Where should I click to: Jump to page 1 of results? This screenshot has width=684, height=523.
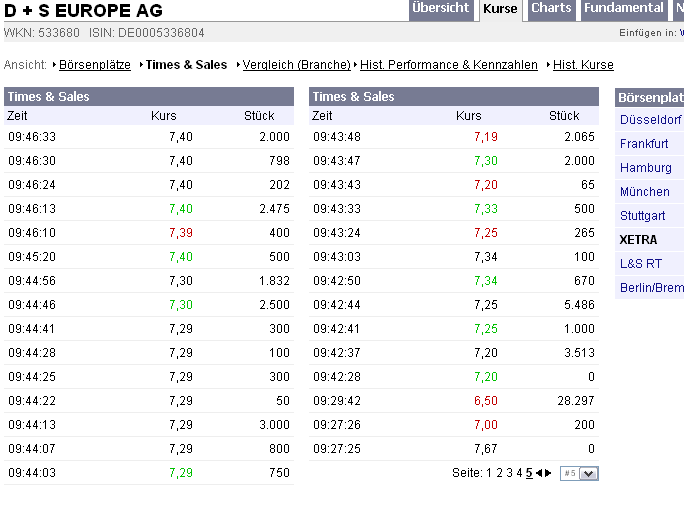[x=489, y=473]
